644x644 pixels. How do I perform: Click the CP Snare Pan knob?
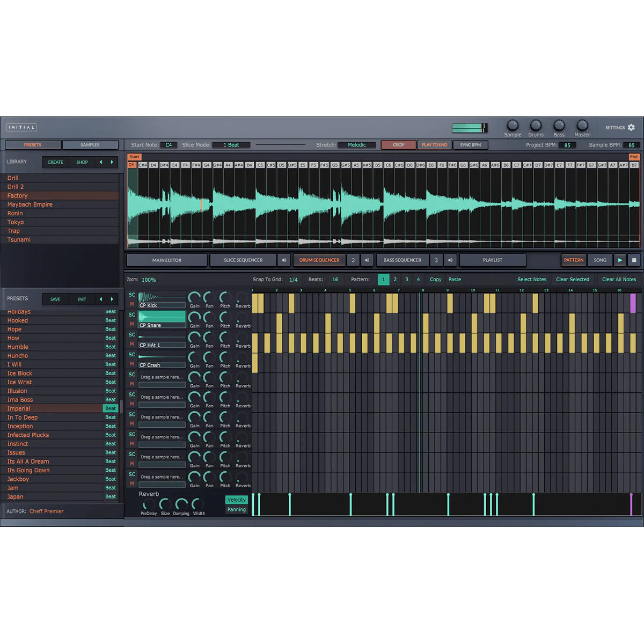(x=209, y=317)
